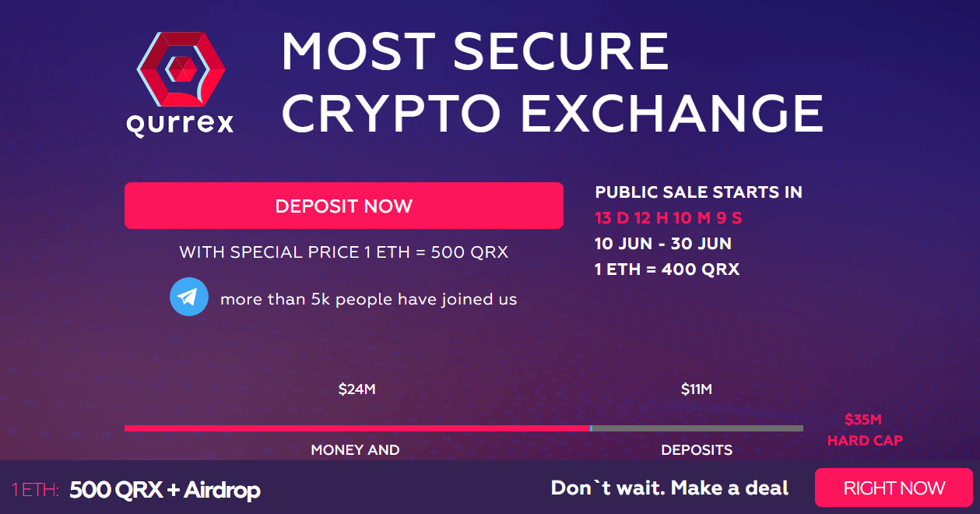Screen dimensions: 980x514
Task: Click the countdown timer 13 D 12 H
Action: [669, 218]
